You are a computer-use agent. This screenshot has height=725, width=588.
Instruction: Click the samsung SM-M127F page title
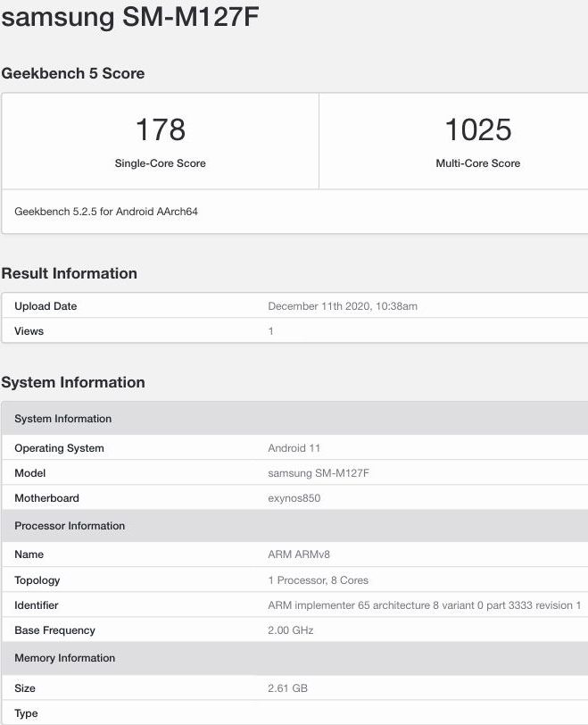(129, 17)
